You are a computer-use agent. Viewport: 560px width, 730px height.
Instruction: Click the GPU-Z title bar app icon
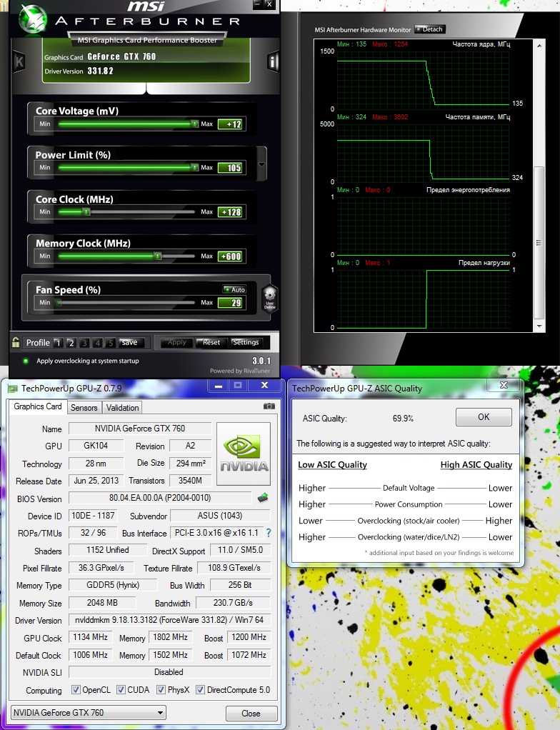13,388
